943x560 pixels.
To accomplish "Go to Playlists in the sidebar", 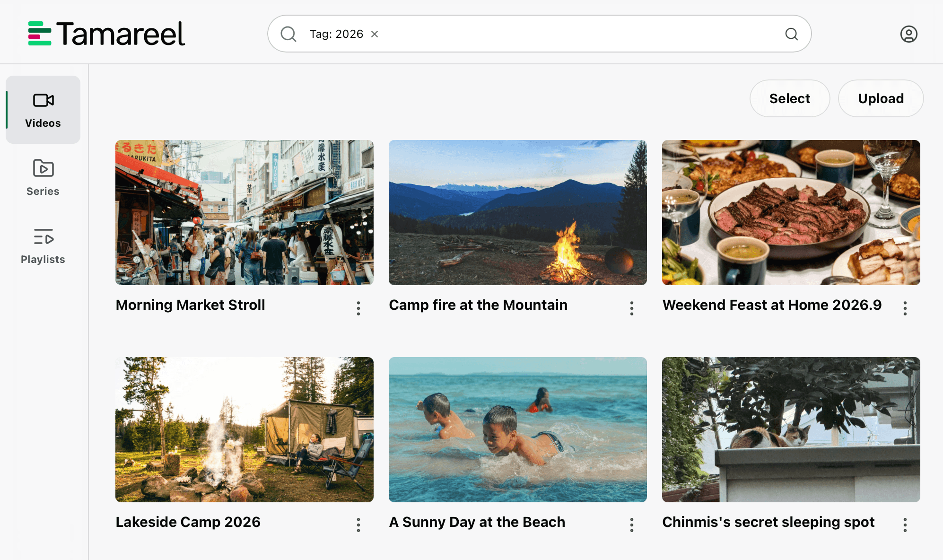I will click(43, 246).
